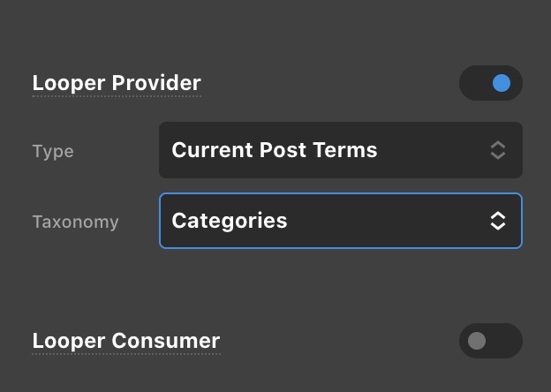This screenshot has height=392, width=551.
Task: Click empty area inside the Type select box
Action: point(433,150)
